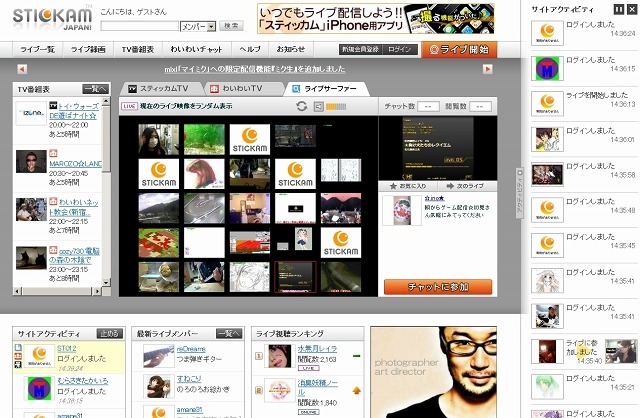The width and height of the screenshot is (640, 418).
Task: Click the rank 1 badge in viewing ranking
Action: [x=258, y=356]
